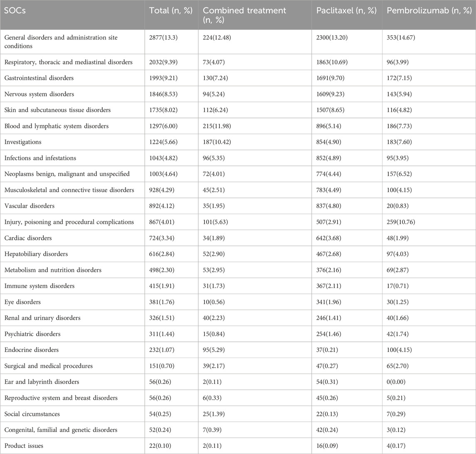This screenshot has width=476, height=454.
Task: Click the value 65(2.70)
Action: point(398,366)
